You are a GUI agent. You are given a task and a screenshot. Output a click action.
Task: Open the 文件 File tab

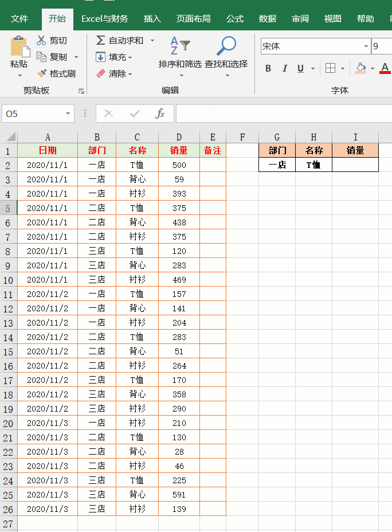tap(19, 19)
